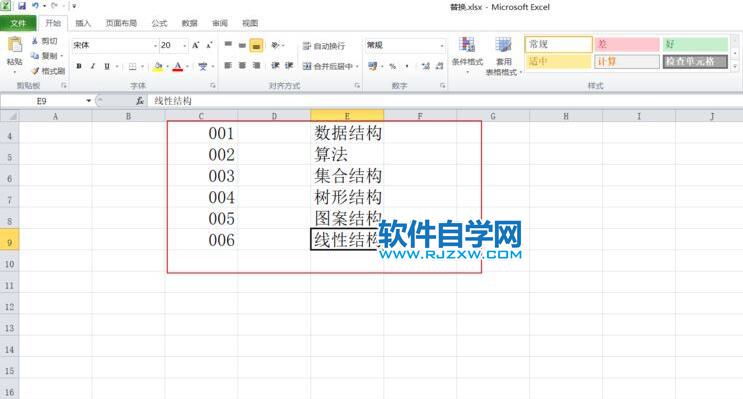Toggle Underline formatting

tap(107, 66)
